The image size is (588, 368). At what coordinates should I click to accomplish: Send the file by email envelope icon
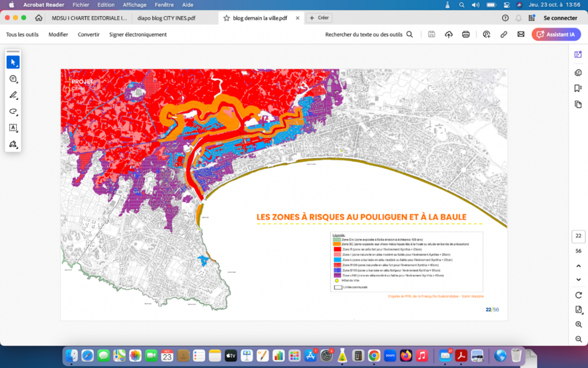pyautogui.click(x=521, y=34)
